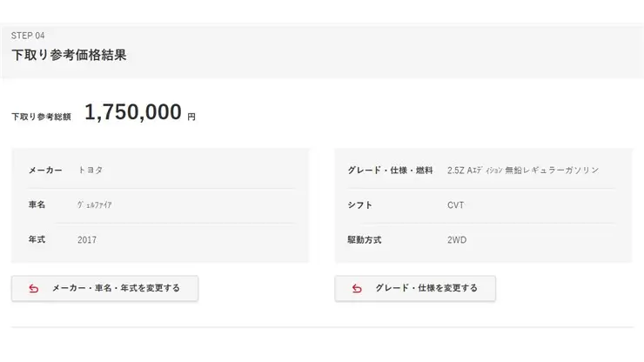Select the トヨタ maker value

tap(91, 170)
